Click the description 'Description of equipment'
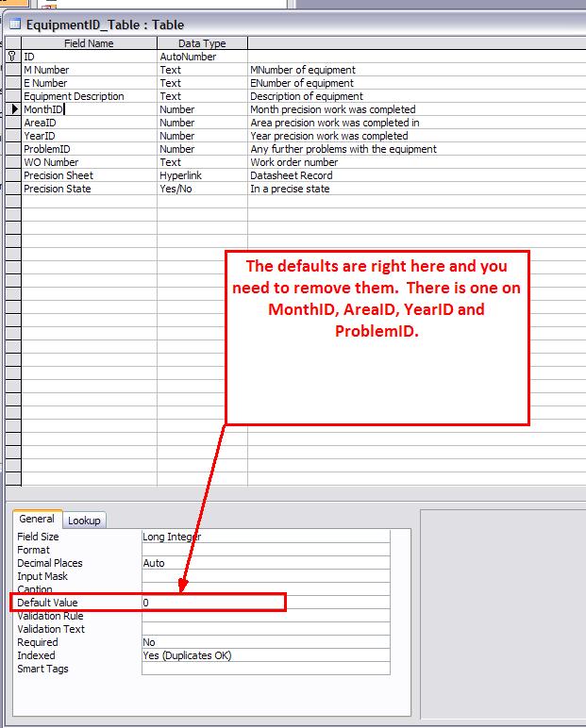 tap(307, 96)
